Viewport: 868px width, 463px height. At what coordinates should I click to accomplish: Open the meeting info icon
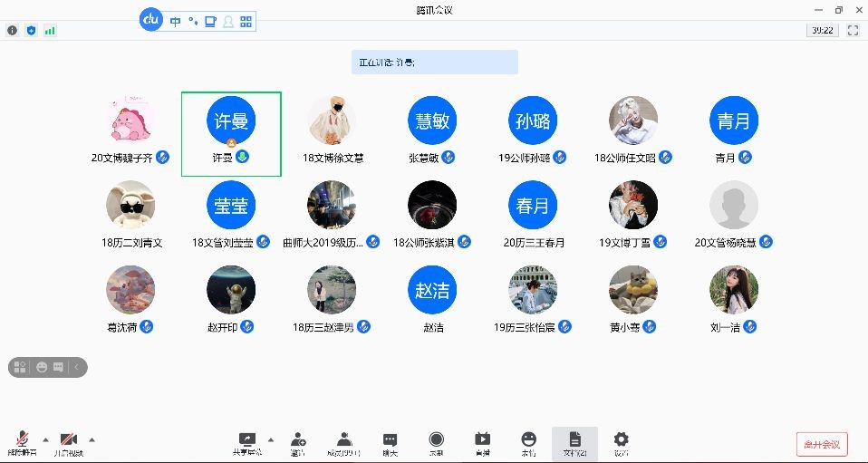tap(12, 30)
